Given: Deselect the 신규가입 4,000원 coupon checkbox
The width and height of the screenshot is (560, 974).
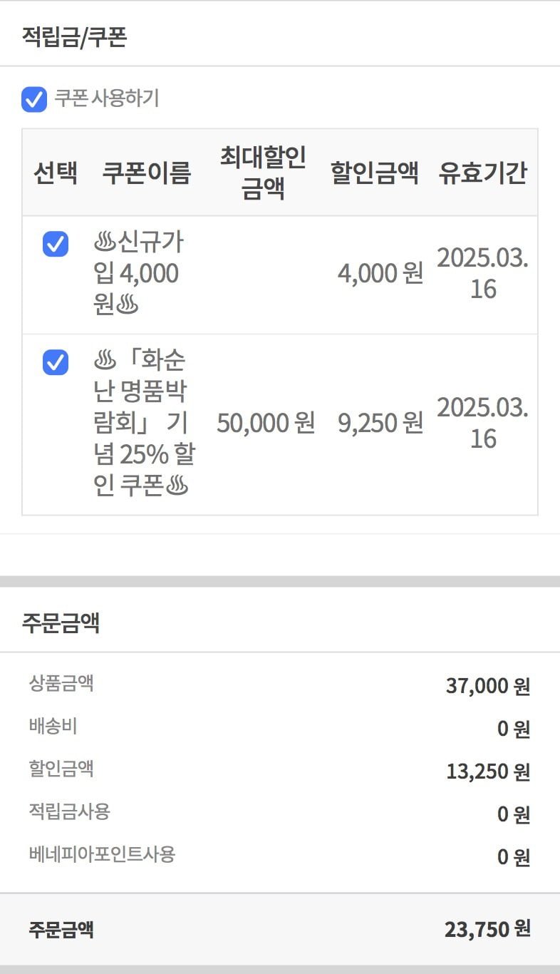Looking at the screenshot, I should tap(56, 244).
